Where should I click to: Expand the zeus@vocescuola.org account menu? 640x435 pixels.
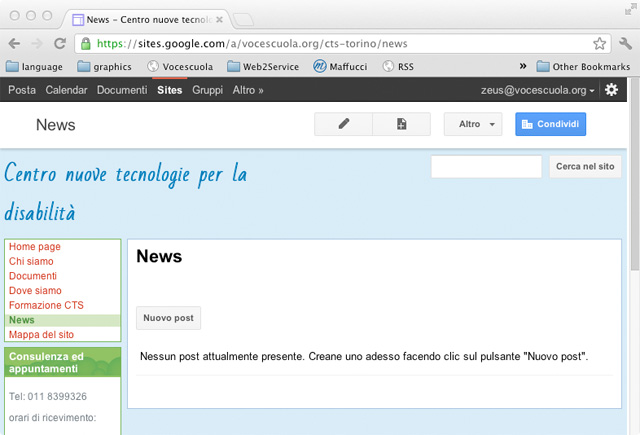(x=538, y=90)
